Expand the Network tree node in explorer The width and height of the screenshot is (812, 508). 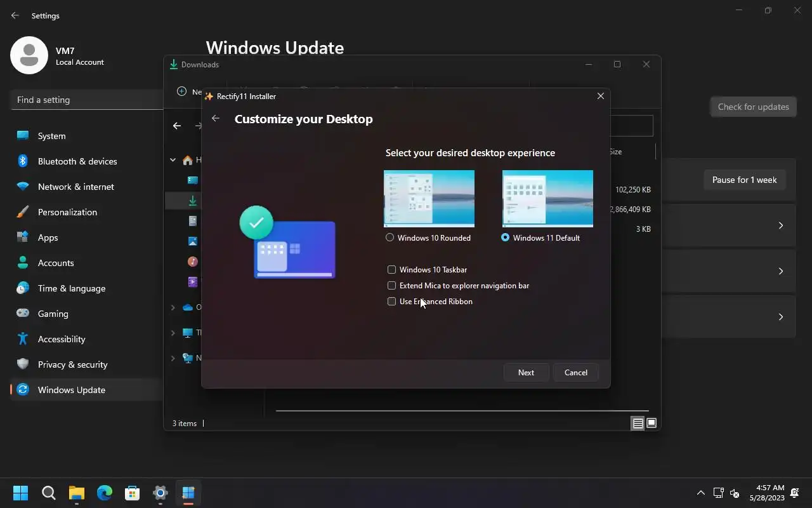pos(173,358)
